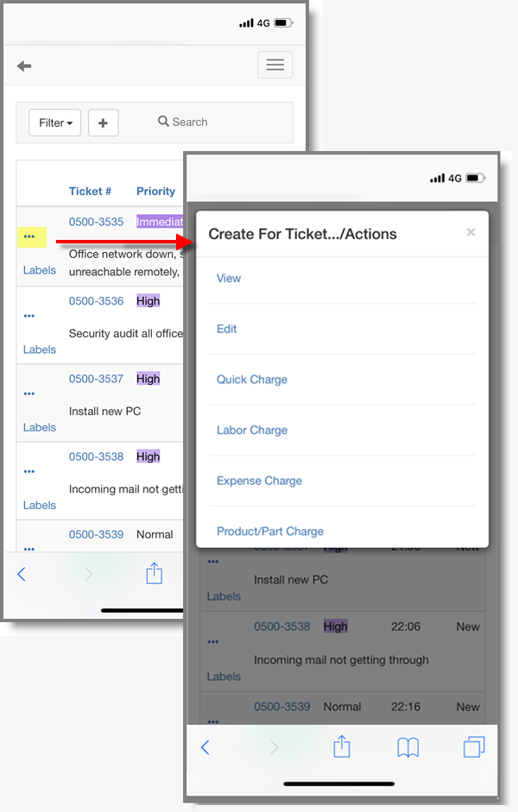This screenshot has height=812, width=518.
Task: Open actions ellipsis for ticket 0500-3535
Action: (x=29, y=236)
